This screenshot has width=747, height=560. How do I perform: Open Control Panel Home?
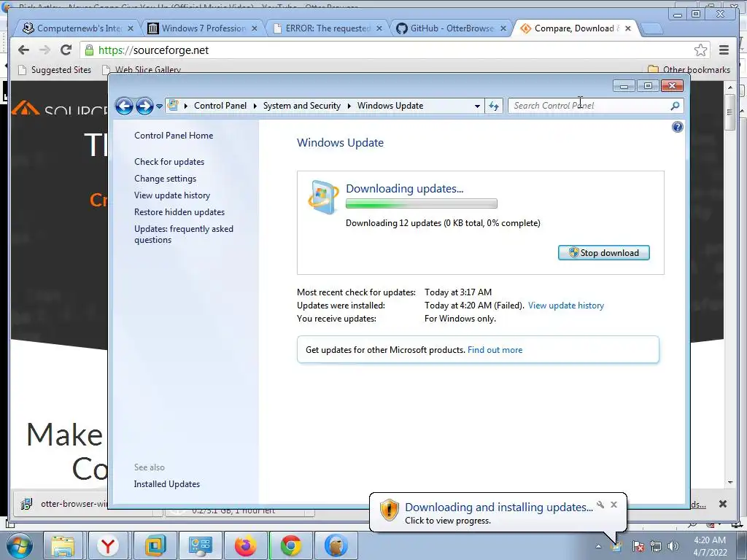[174, 135]
